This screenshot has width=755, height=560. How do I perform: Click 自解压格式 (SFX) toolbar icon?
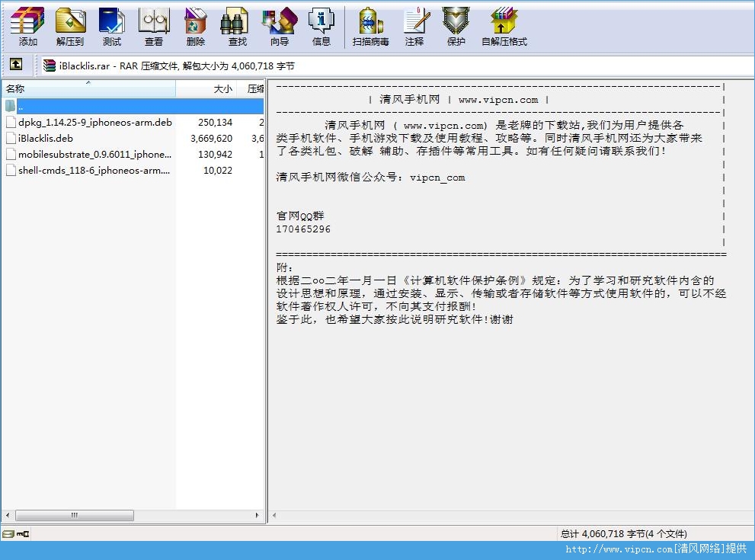tap(504, 26)
